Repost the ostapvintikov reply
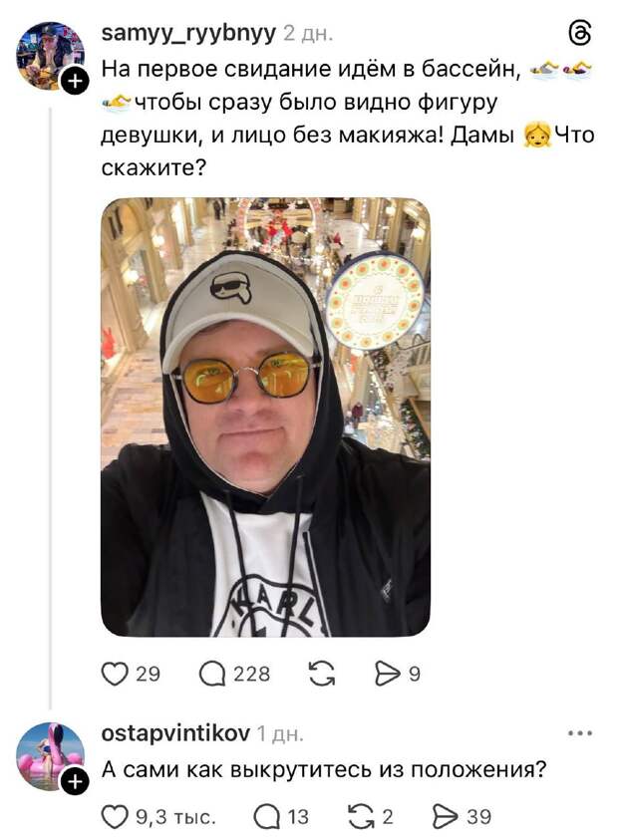 pyautogui.click(x=362, y=817)
